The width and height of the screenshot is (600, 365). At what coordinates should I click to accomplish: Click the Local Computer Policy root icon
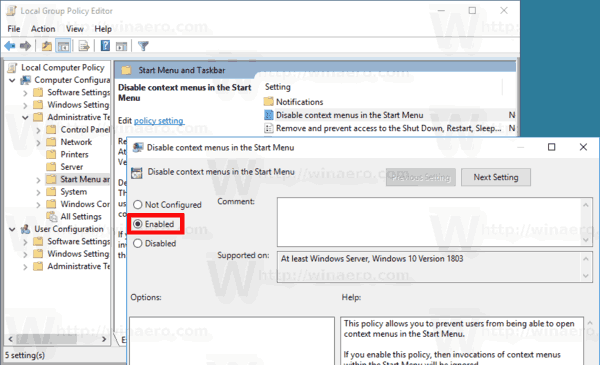point(12,68)
